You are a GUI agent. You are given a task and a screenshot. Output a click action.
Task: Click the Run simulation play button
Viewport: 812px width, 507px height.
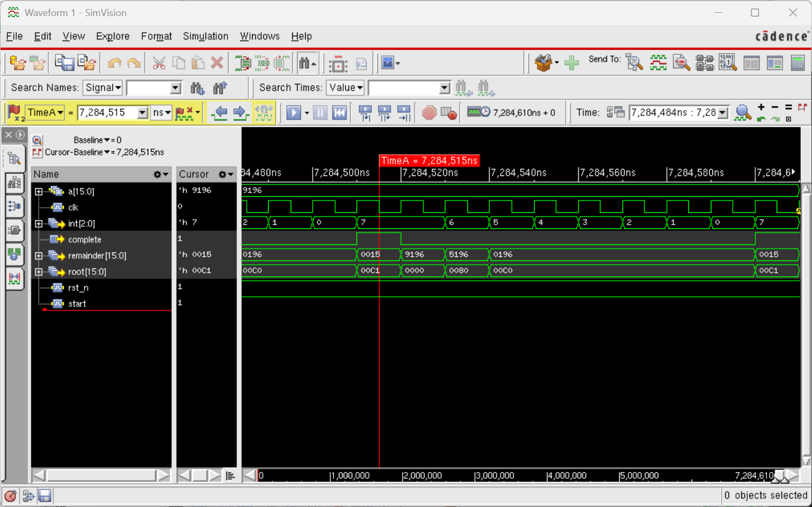point(293,113)
